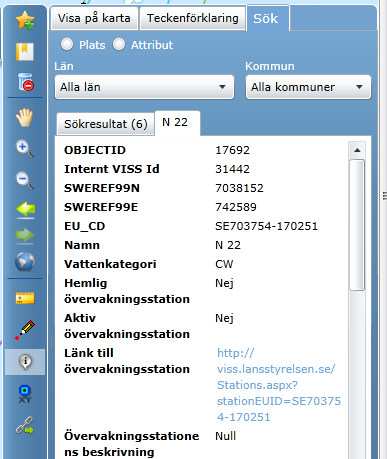Select the Plats radio button
This screenshot has width=387, height=459.
[67, 44]
